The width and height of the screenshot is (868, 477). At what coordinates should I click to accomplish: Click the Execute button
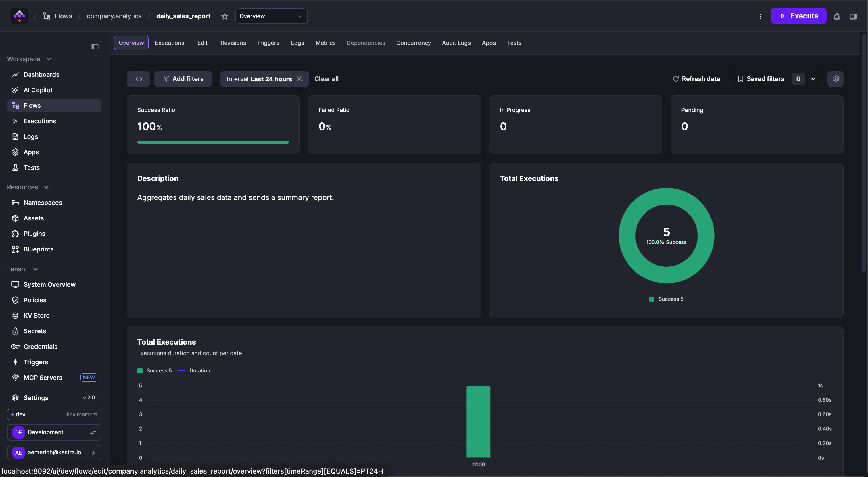(x=798, y=16)
